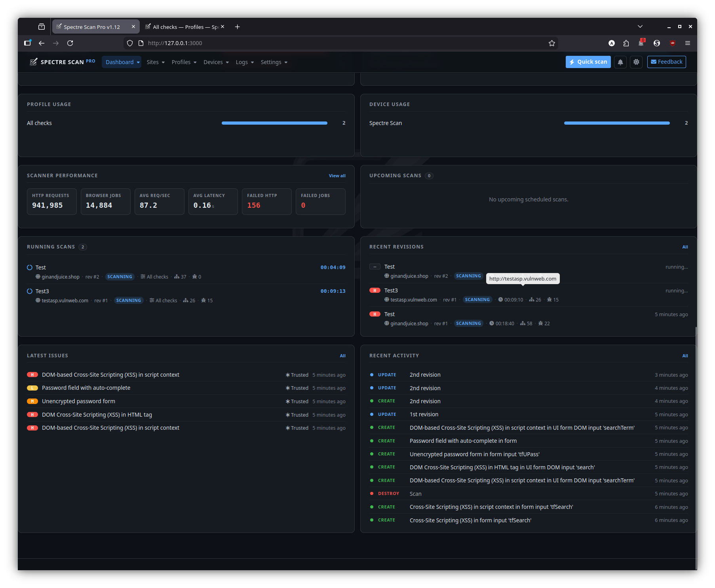Viewport: 715px width, 588px height.
Task: Open the Devices dropdown menu
Action: [216, 62]
